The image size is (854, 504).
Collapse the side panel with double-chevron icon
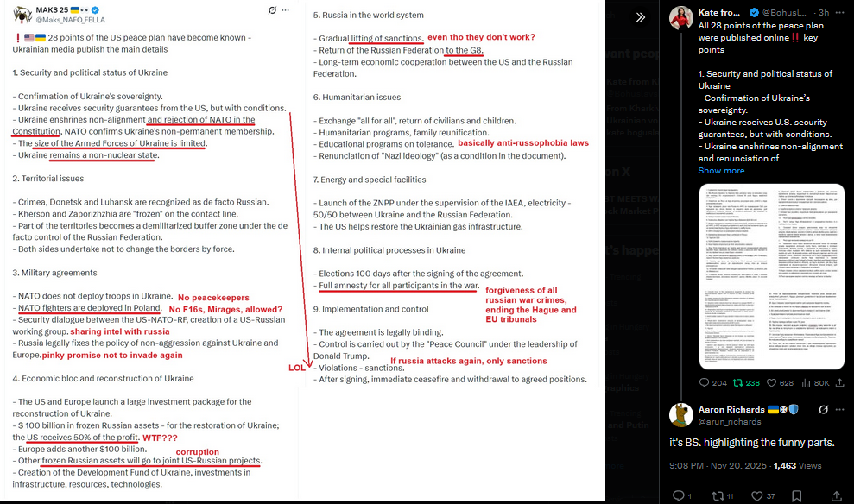point(641,17)
